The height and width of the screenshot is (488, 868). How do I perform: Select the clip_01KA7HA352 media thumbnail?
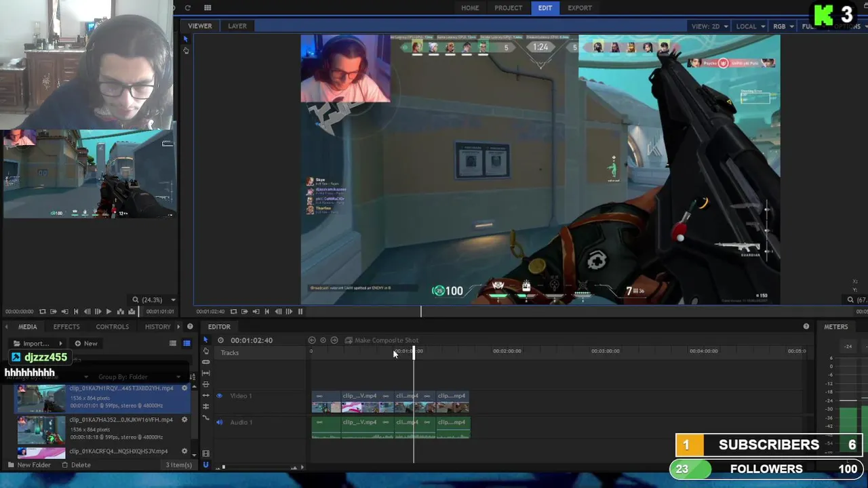(x=41, y=430)
